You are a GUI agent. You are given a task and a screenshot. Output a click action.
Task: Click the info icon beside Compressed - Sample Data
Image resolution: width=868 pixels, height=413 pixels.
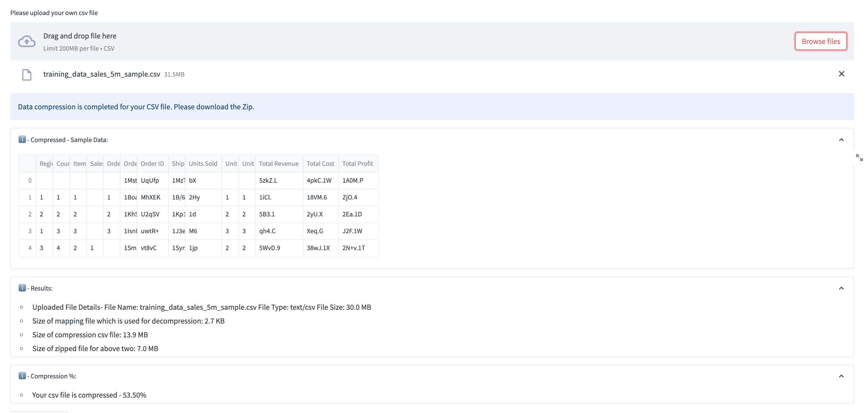tap(22, 139)
